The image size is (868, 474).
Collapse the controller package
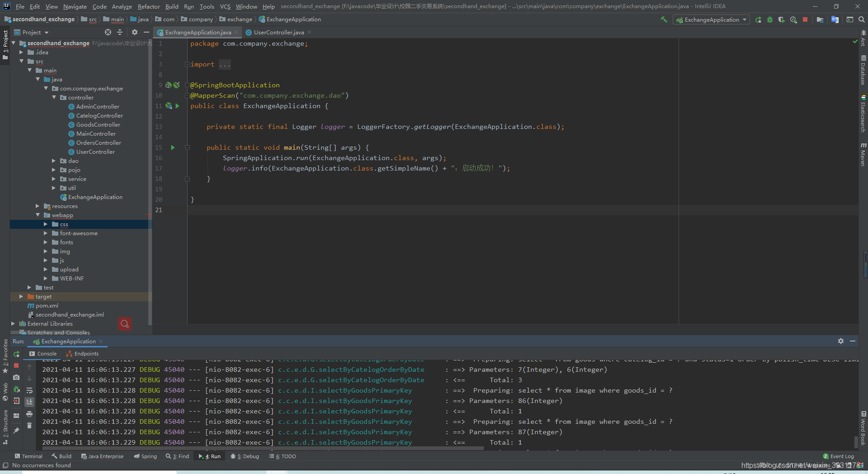[54, 98]
